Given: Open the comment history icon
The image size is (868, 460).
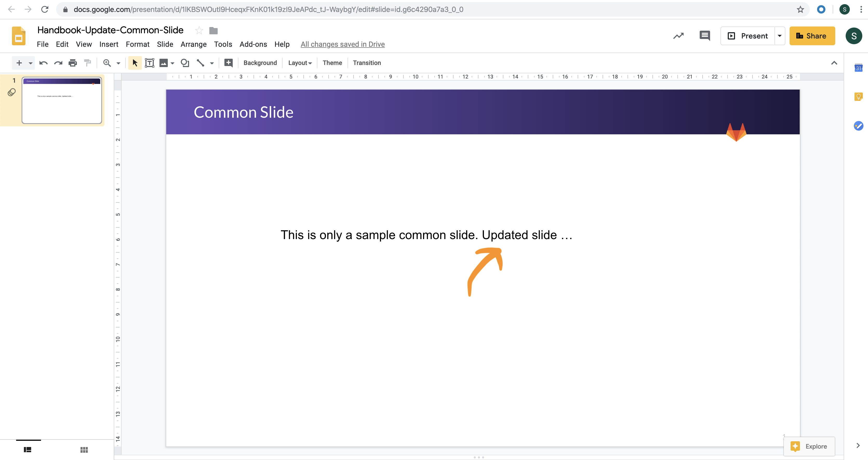Looking at the screenshot, I should (x=705, y=36).
